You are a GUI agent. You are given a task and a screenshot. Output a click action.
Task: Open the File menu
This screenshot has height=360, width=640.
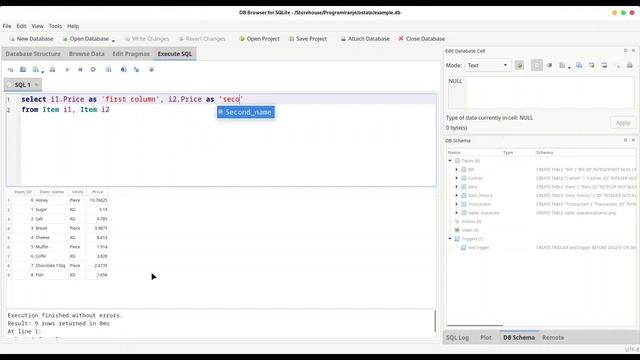[x=7, y=26]
